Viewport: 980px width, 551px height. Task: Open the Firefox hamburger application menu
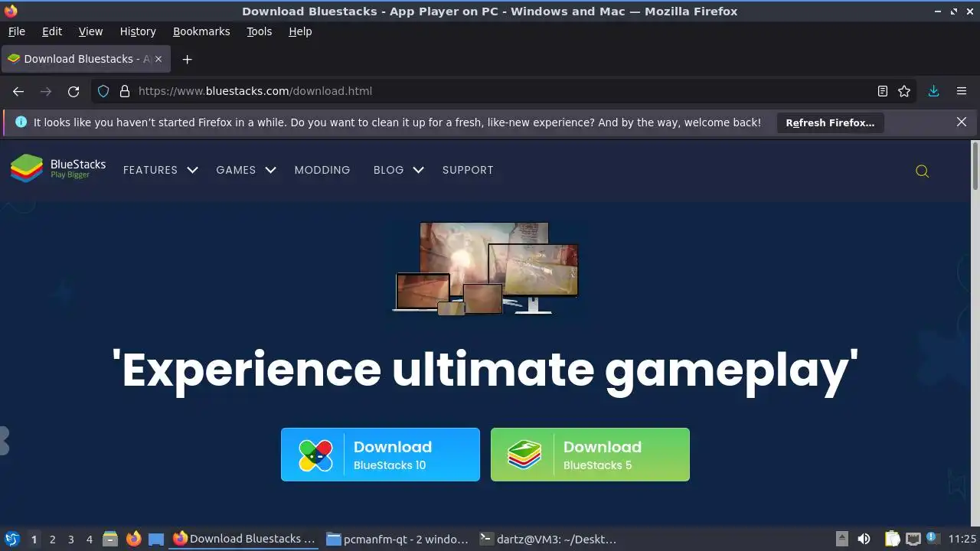point(962,91)
